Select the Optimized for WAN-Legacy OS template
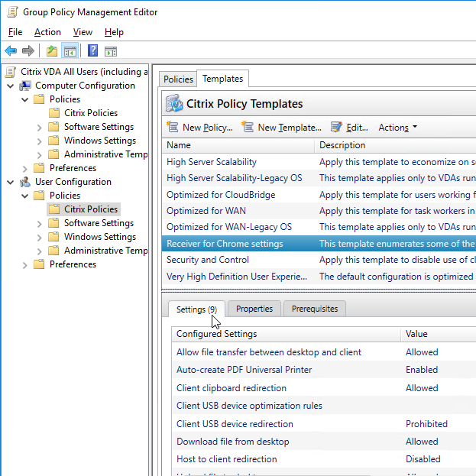This screenshot has height=476, width=476. point(319,227)
